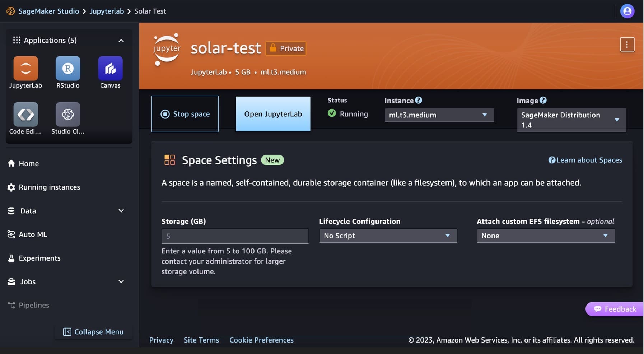Viewport: 644px width, 354px height.
Task: Expand the Data menu chevron
Action: (x=121, y=211)
